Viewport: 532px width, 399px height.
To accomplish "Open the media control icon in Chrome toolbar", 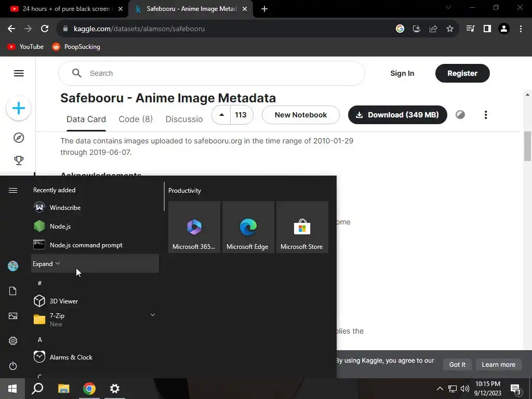I will coord(470,29).
